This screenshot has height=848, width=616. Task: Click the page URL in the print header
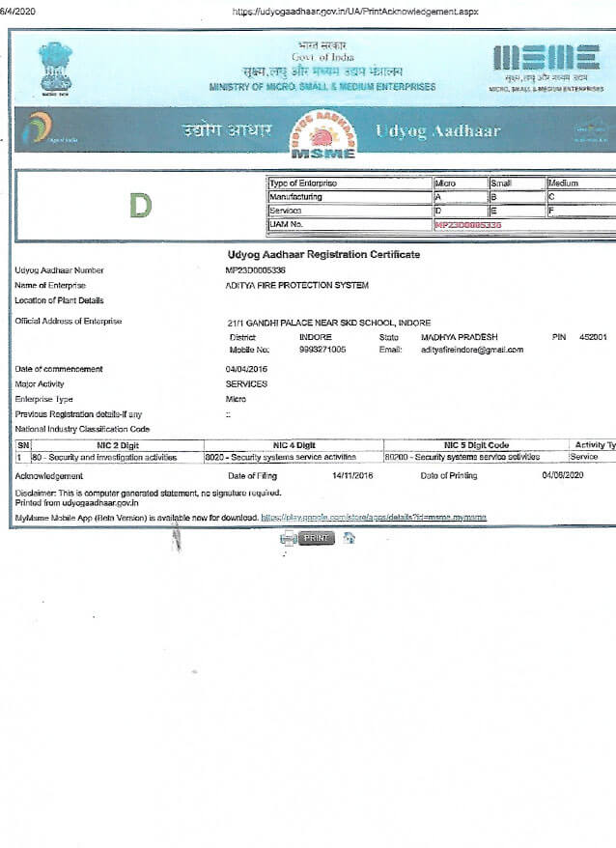tap(355, 12)
